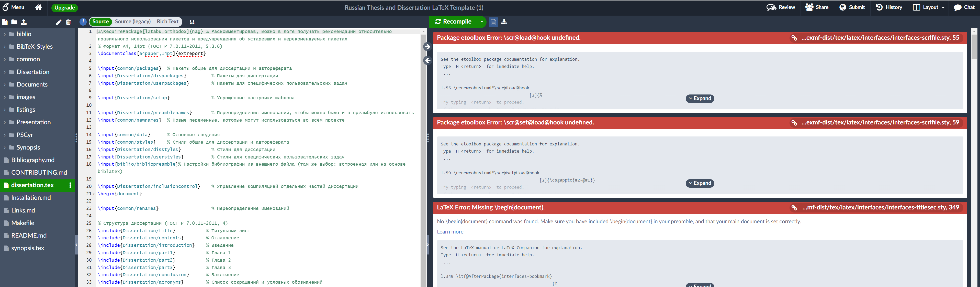Click Learn more about missing begin document
The width and height of the screenshot is (980, 287).
tap(450, 231)
